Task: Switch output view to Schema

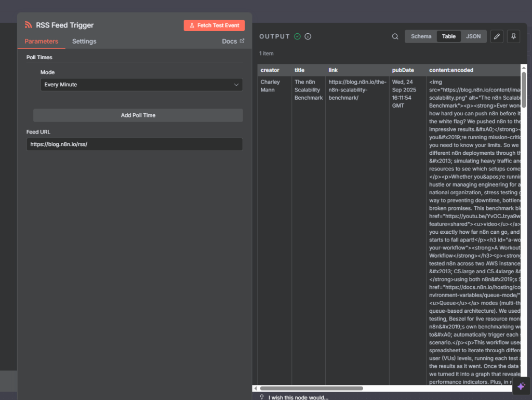Action: click(421, 36)
